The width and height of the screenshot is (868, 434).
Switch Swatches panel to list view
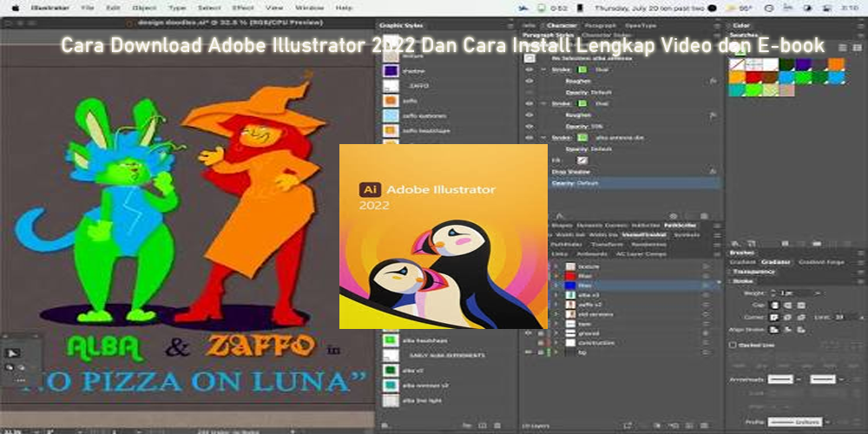pyautogui.click(x=843, y=48)
